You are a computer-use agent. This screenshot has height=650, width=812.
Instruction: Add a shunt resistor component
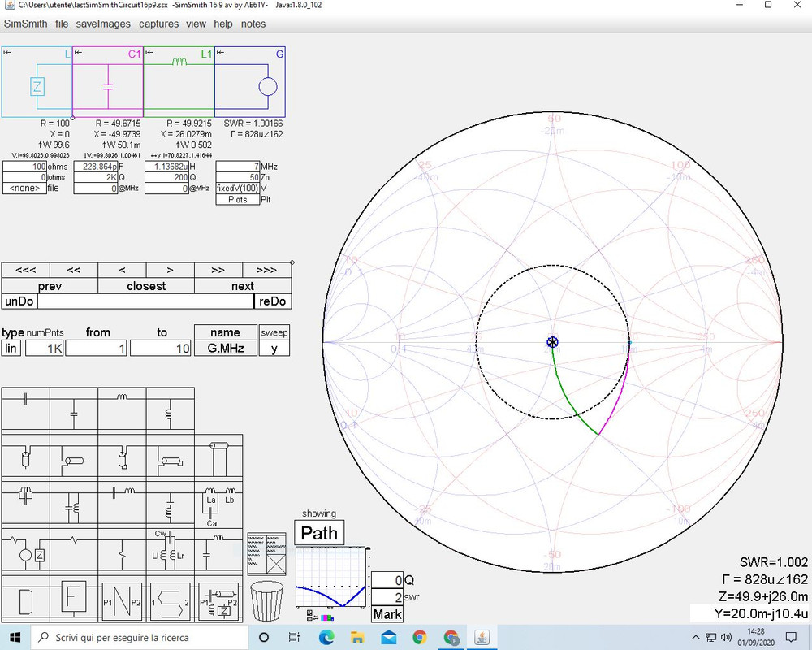coord(123,551)
